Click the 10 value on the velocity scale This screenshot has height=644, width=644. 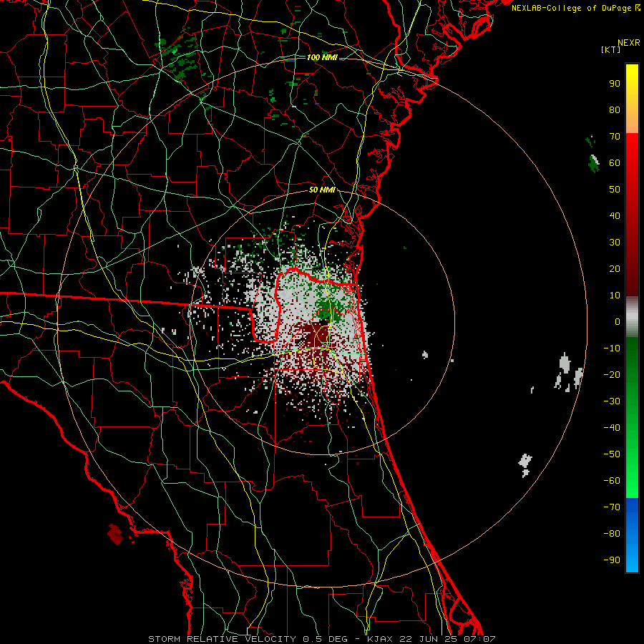click(615, 296)
